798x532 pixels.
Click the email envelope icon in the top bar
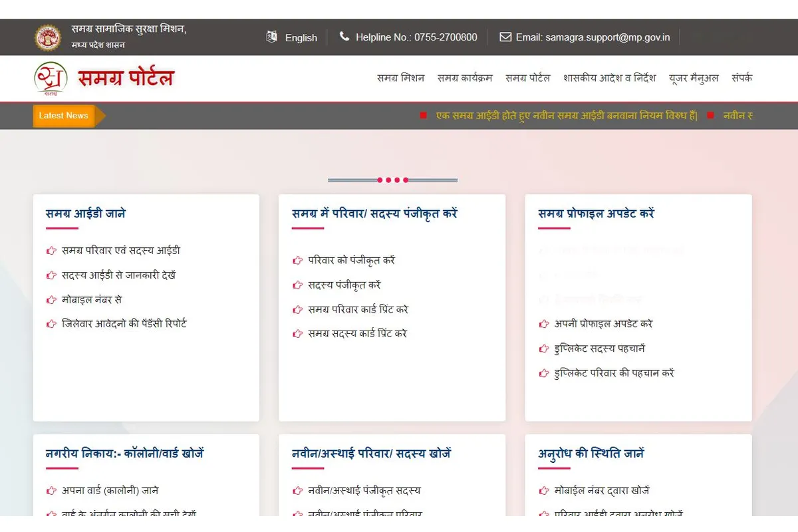506,37
